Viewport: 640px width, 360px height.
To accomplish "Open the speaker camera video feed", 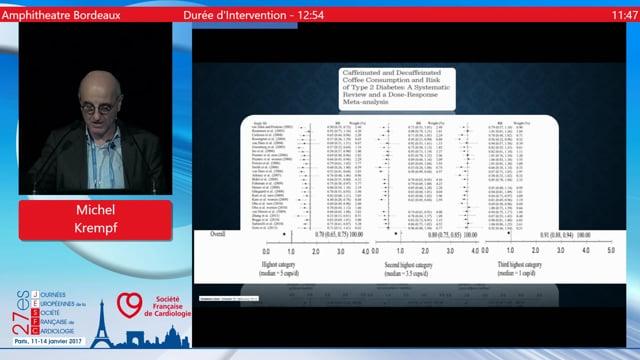I will tap(96, 108).
